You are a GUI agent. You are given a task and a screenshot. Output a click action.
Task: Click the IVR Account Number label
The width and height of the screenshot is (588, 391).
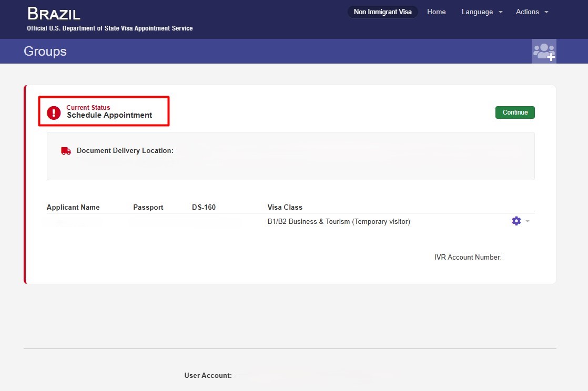pos(468,257)
